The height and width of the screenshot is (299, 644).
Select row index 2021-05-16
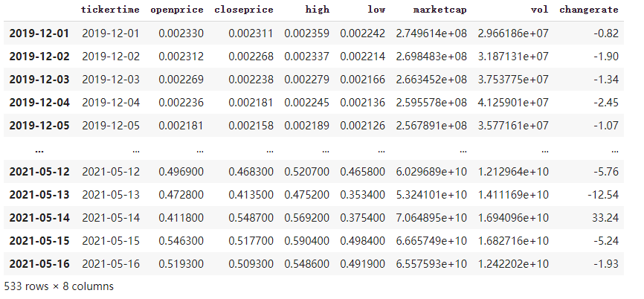tap(39, 264)
